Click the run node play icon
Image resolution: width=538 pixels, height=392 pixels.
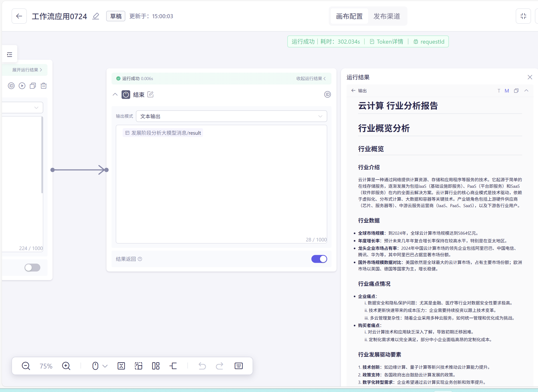click(22, 86)
